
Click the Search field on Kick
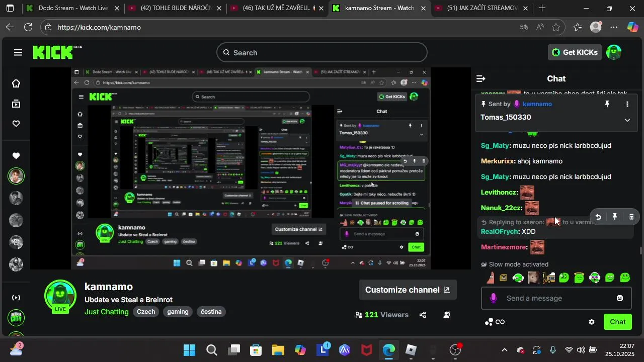322,52
